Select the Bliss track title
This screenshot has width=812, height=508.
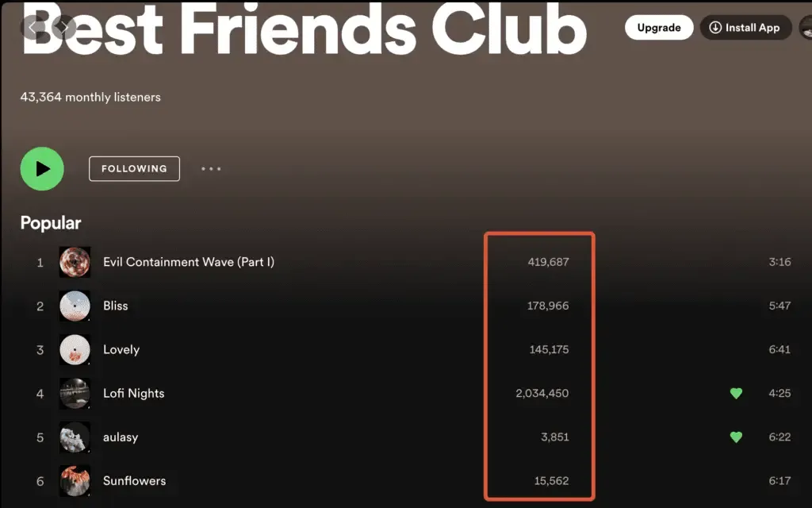coord(115,306)
